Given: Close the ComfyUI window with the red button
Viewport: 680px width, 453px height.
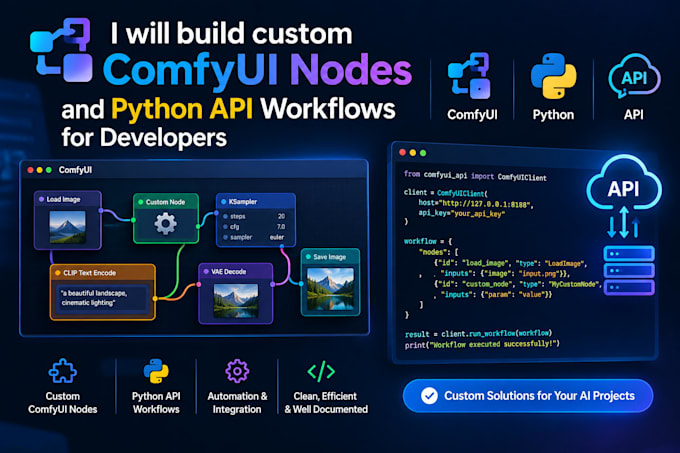Looking at the screenshot, I should (30, 170).
